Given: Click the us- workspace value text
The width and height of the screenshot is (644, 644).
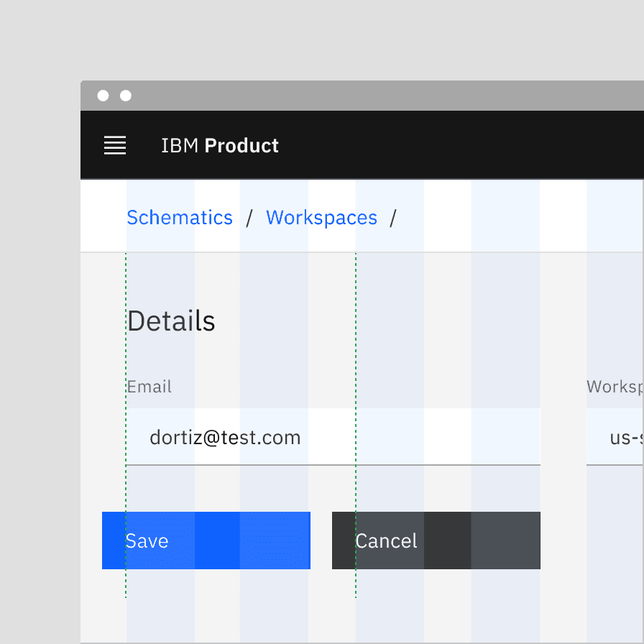Looking at the screenshot, I should [x=622, y=438].
